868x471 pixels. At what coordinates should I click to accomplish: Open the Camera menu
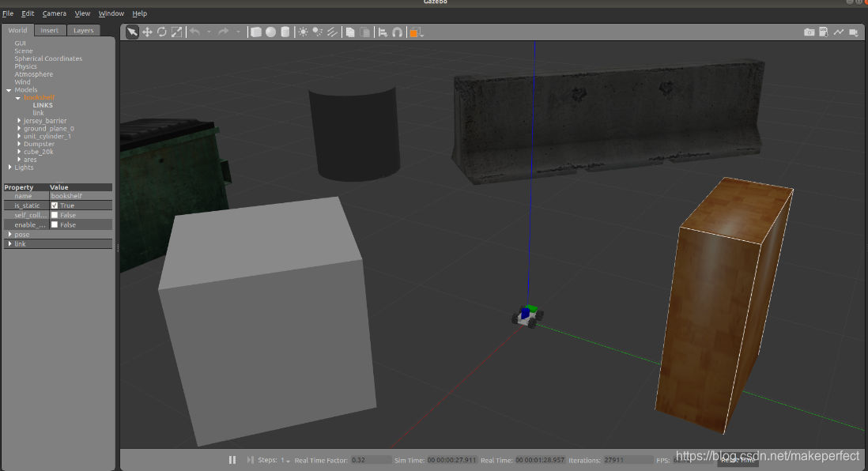coord(55,13)
